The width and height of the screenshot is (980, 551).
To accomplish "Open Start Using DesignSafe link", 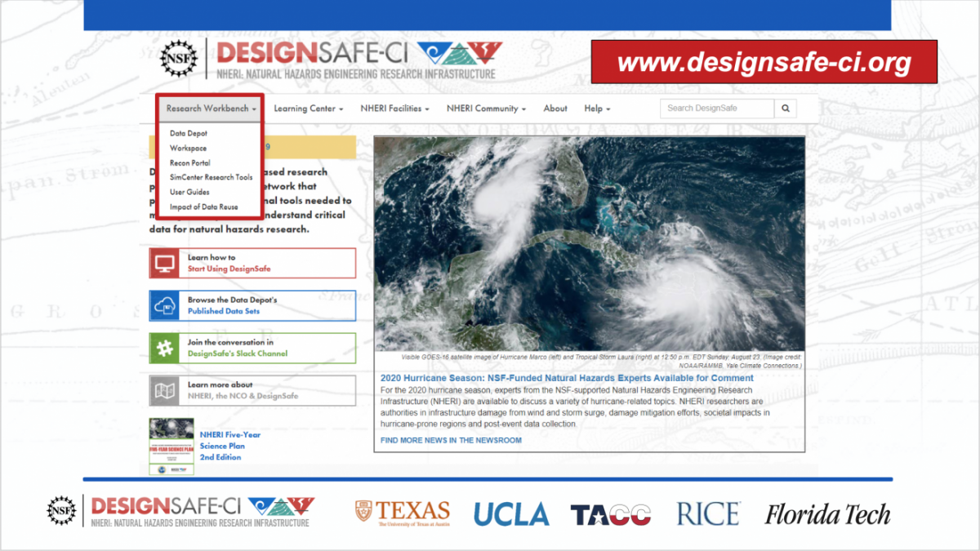I will 229,269.
